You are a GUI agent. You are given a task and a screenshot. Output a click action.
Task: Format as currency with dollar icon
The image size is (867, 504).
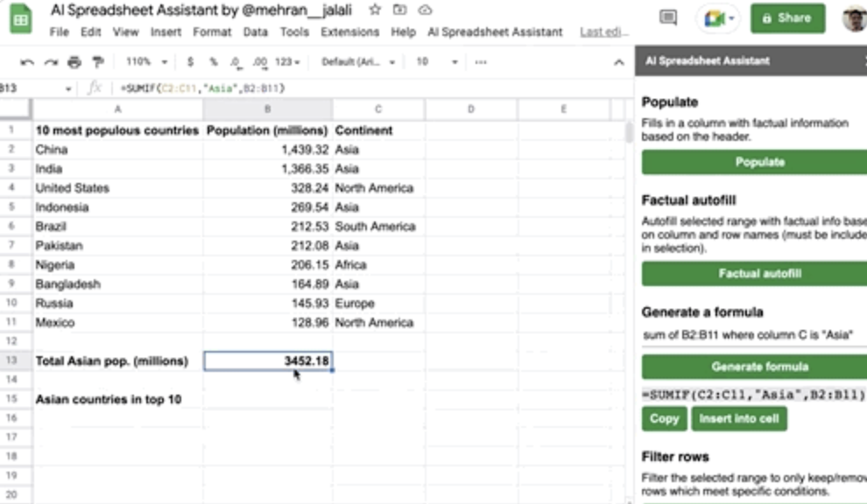[191, 62]
